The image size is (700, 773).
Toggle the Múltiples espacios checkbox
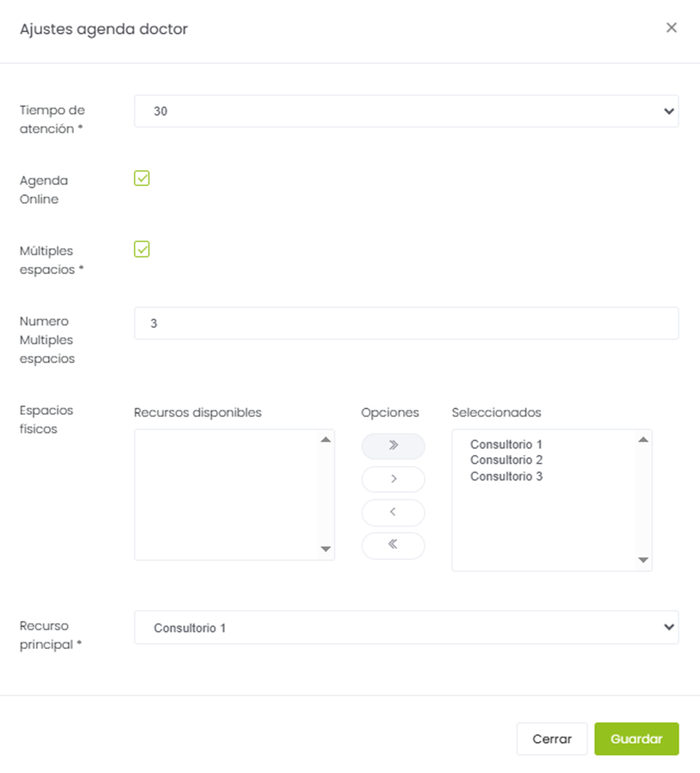pos(142,249)
